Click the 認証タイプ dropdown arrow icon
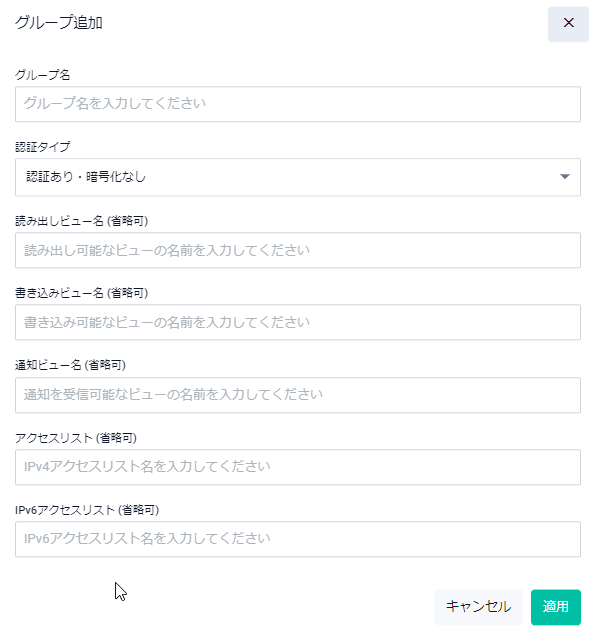The width and height of the screenshot is (596, 638). click(x=564, y=177)
